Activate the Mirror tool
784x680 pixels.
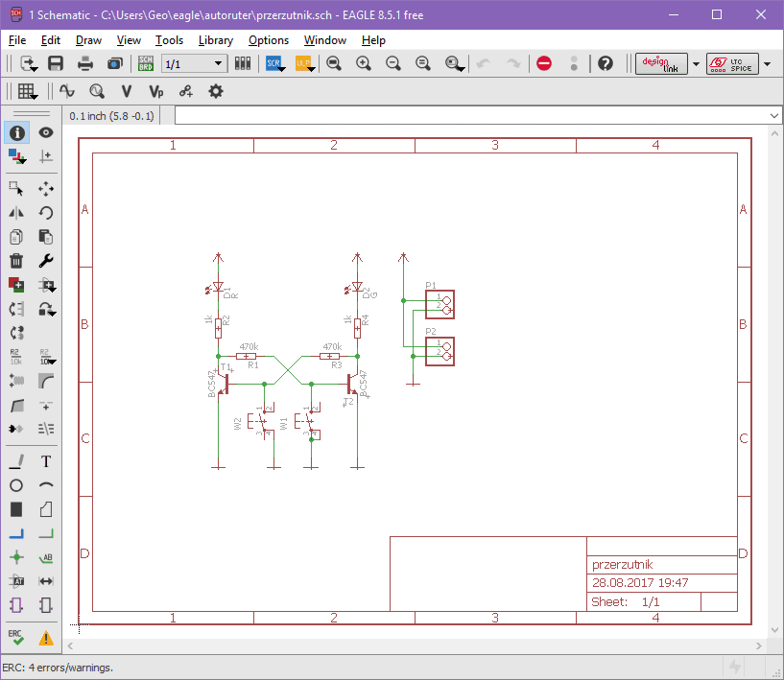(x=16, y=213)
